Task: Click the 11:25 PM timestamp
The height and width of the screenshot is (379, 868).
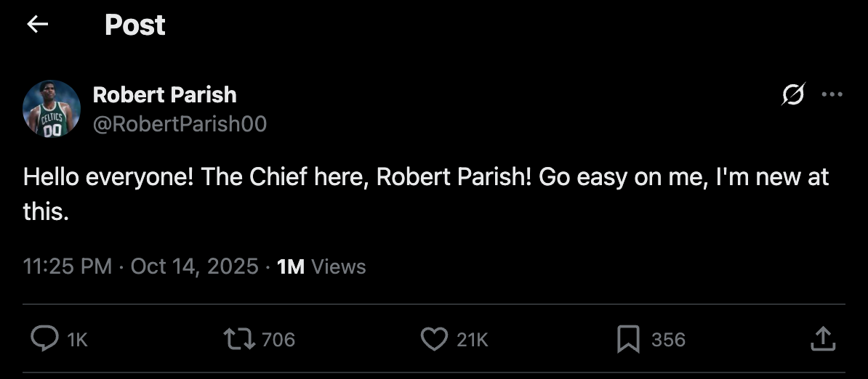Action: [x=68, y=266]
